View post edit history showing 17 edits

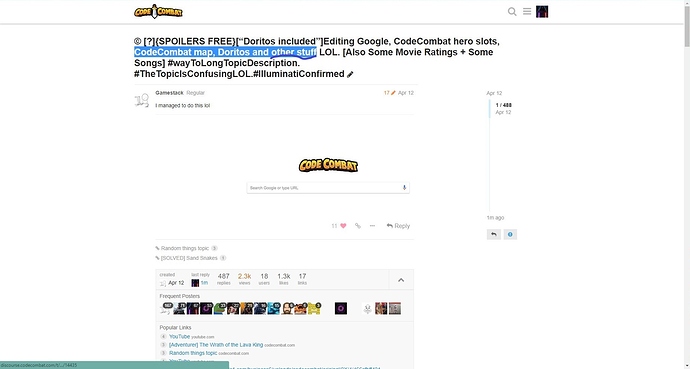(389, 93)
